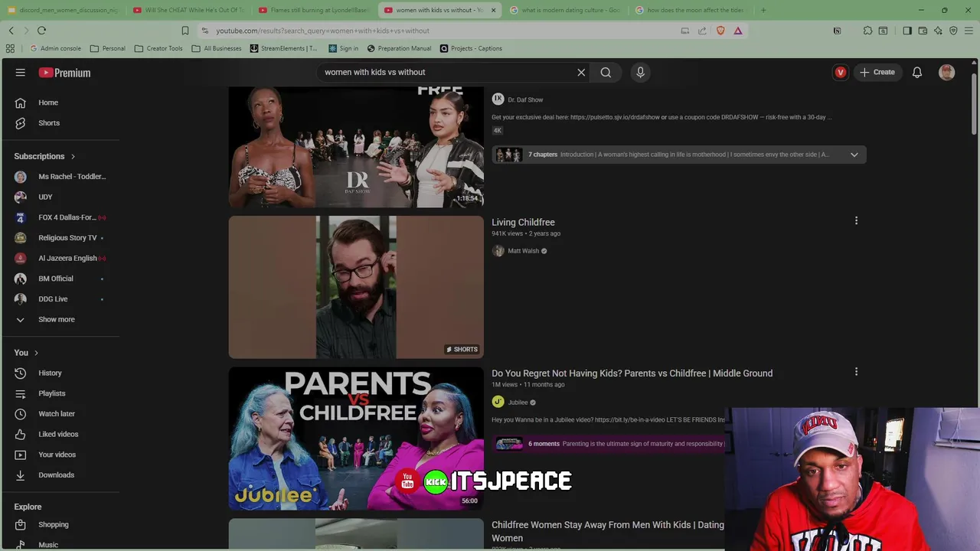Open a new browser tab
The image size is (980, 551).
(x=763, y=10)
